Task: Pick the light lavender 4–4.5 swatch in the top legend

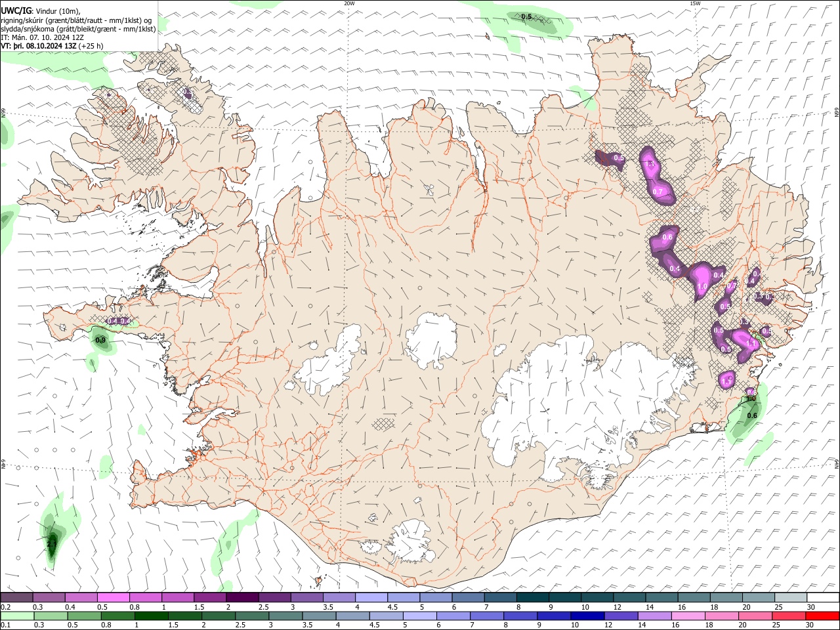Action: [x=371, y=598]
